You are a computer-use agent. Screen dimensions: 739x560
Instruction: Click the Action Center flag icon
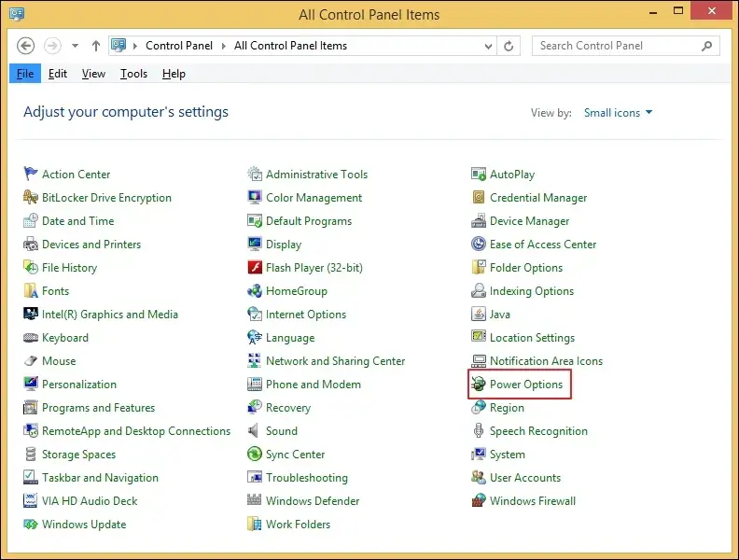pyautogui.click(x=31, y=174)
